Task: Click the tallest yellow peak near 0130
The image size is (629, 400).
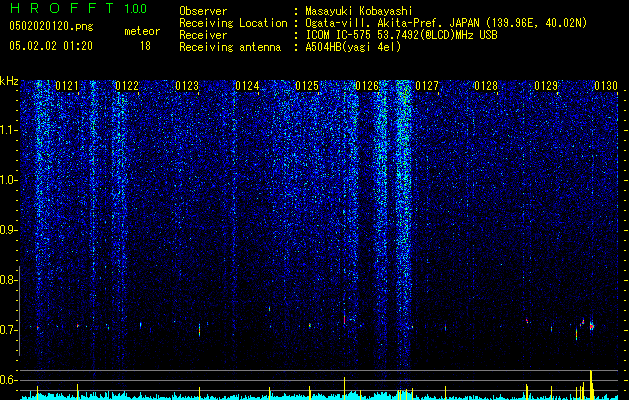Action: coord(591,384)
